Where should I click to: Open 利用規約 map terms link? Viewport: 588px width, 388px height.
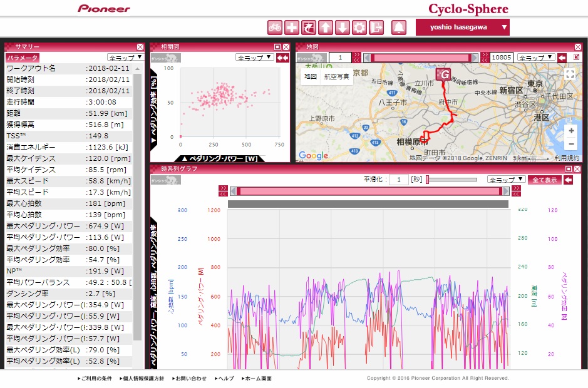point(566,158)
